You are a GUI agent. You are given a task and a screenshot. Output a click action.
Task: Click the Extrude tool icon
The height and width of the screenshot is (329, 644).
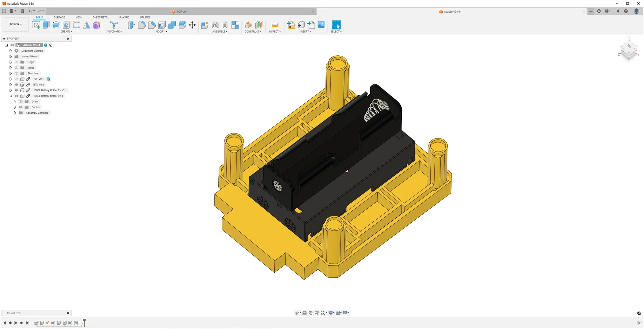pos(46,25)
